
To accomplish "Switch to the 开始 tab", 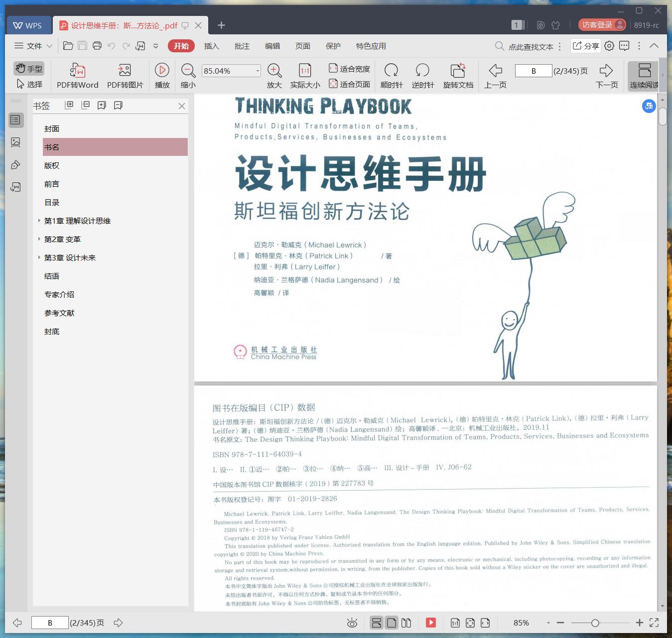I will 181,46.
